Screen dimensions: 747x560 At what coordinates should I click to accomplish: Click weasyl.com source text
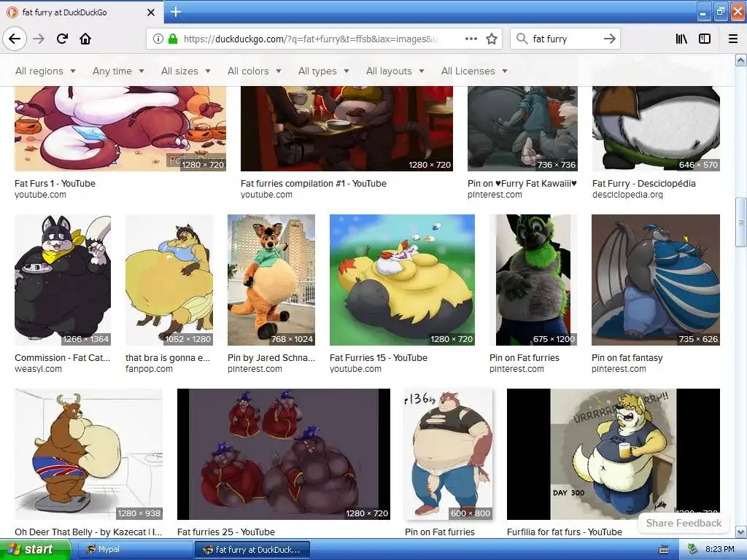click(38, 369)
